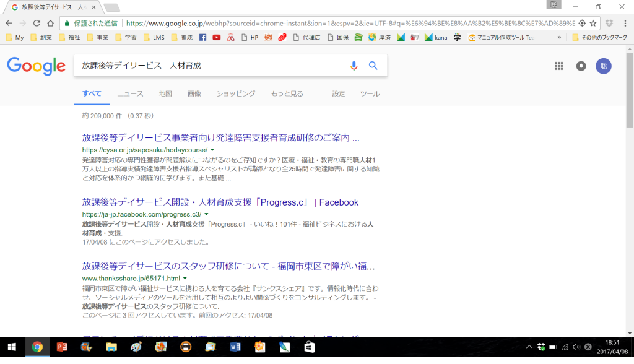Click the green secure connection padlock

(x=67, y=24)
